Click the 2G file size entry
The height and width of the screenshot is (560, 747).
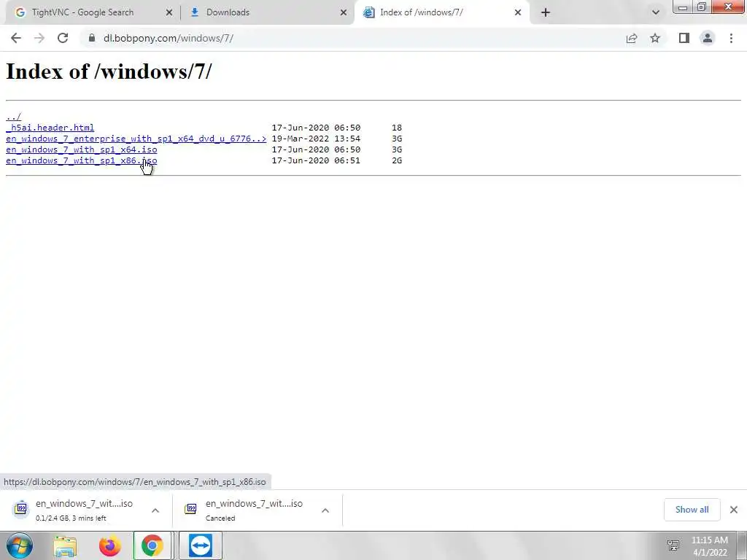pyautogui.click(x=397, y=160)
